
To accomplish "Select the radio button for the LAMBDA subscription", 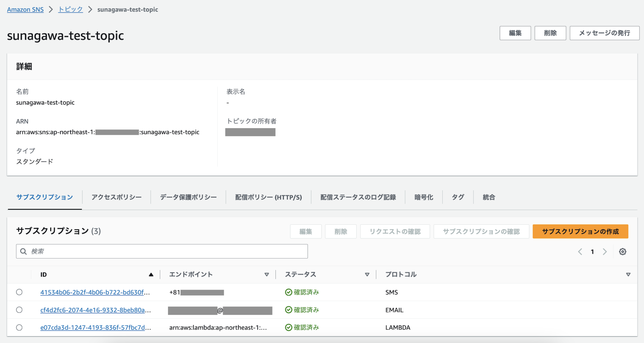I will [19, 327].
